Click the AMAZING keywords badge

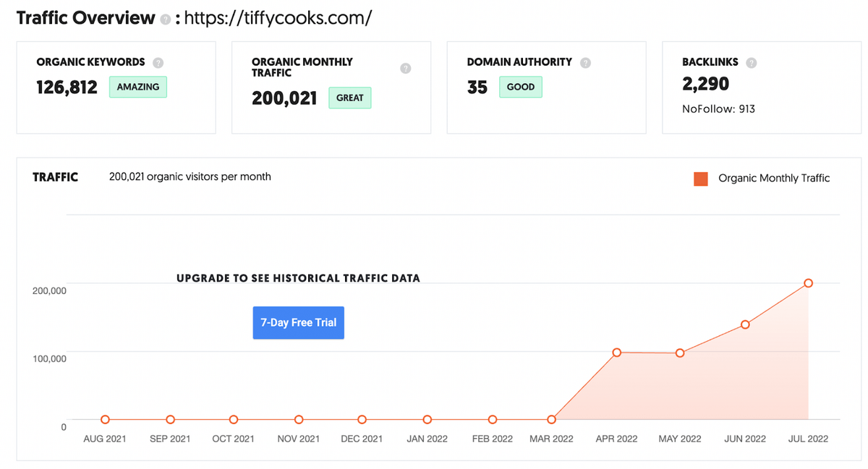coord(138,87)
